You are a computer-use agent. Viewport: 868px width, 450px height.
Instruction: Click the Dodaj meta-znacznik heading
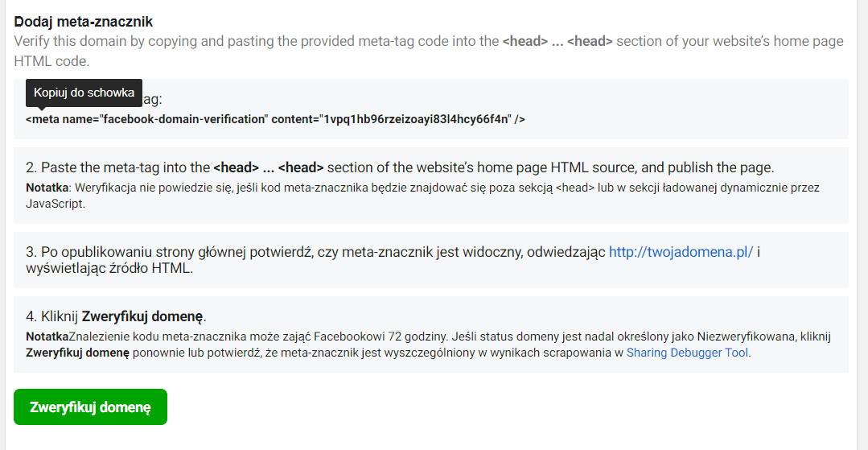pyautogui.click(x=84, y=22)
